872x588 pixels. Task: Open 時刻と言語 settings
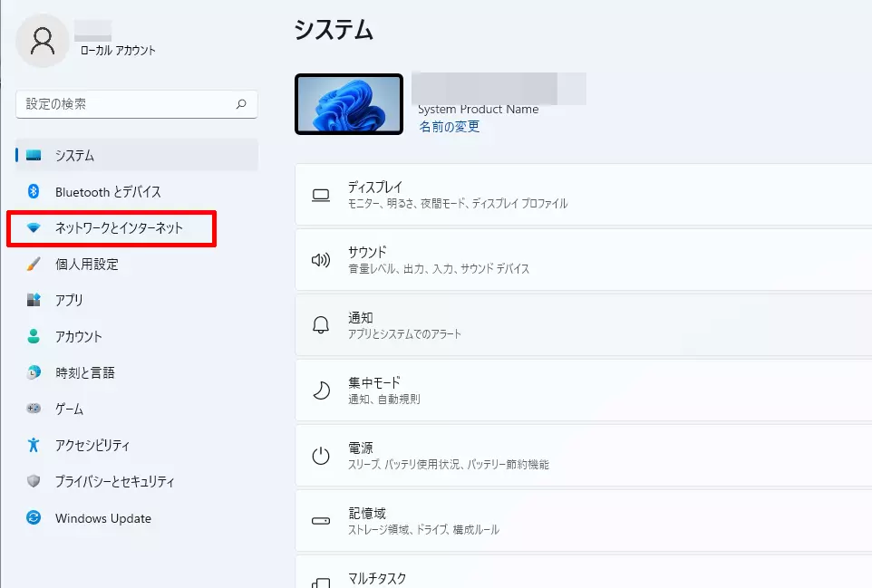click(137, 372)
